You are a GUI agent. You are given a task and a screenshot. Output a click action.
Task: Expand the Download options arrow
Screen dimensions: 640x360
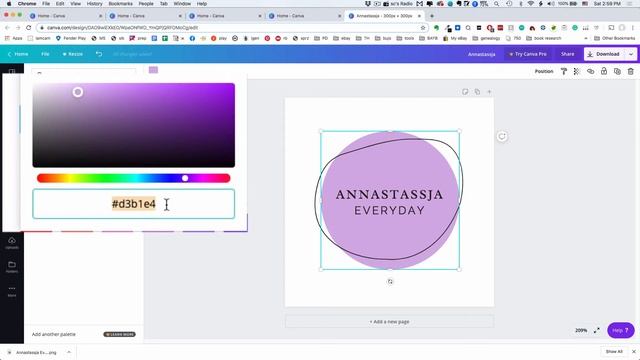[631, 54]
